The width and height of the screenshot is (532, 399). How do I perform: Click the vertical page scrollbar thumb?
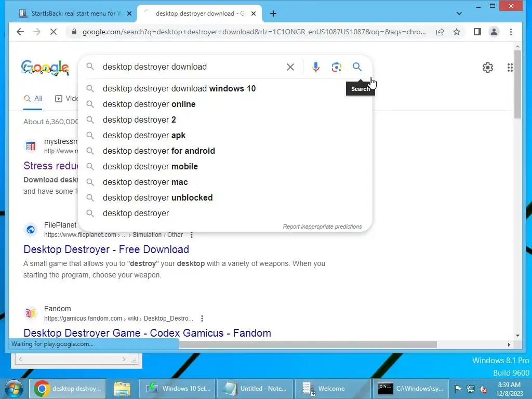pyautogui.click(x=517, y=84)
